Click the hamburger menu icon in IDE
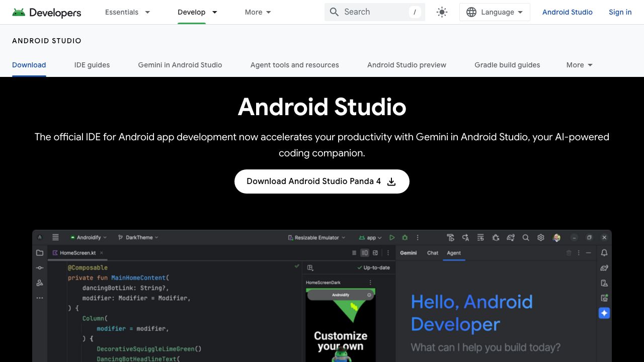The height and width of the screenshot is (362, 644). click(x=55, y=237)
